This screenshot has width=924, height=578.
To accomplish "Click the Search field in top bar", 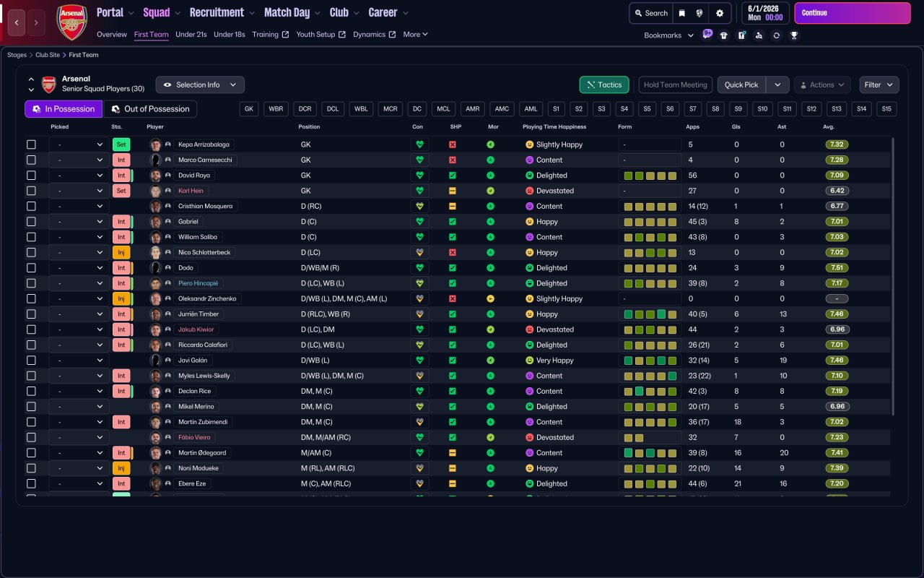I will pyautogui.click(x=650, y=13).
